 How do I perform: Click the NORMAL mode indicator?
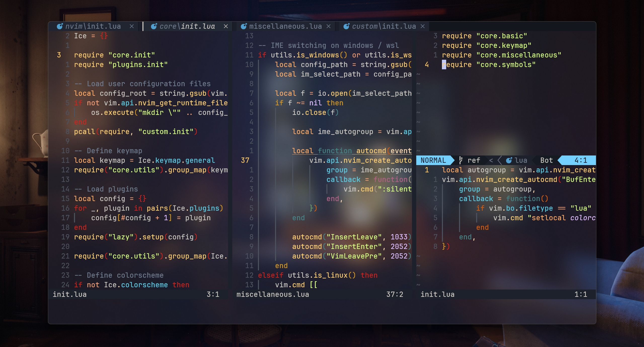[433, 160]
